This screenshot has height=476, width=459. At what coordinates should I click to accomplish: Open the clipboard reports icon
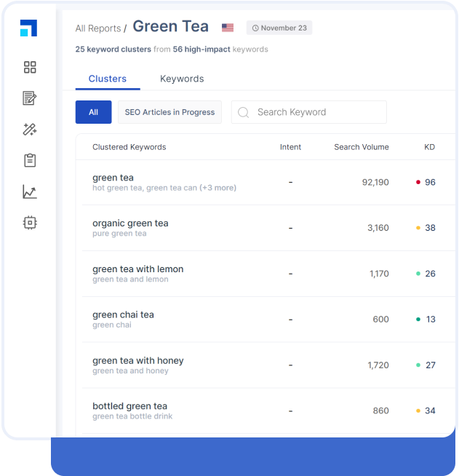30,160
